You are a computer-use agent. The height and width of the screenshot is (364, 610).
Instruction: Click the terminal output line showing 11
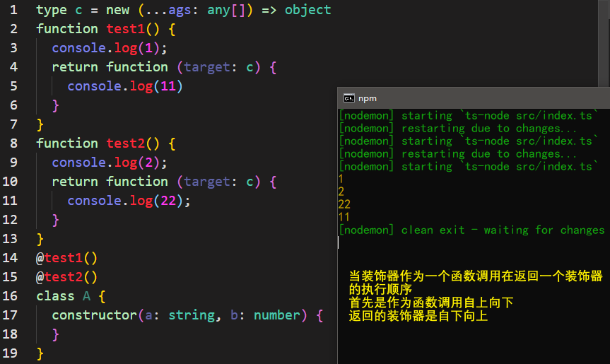(x=344, y=217)
